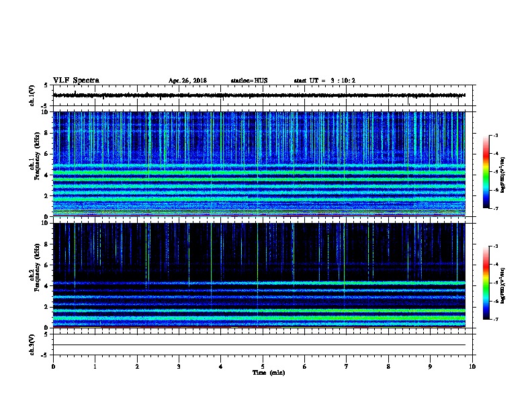Viewport: 532px width, 411px height.
Task: Click the upper log(PSD) colorbar label
Action: [502, 175]
